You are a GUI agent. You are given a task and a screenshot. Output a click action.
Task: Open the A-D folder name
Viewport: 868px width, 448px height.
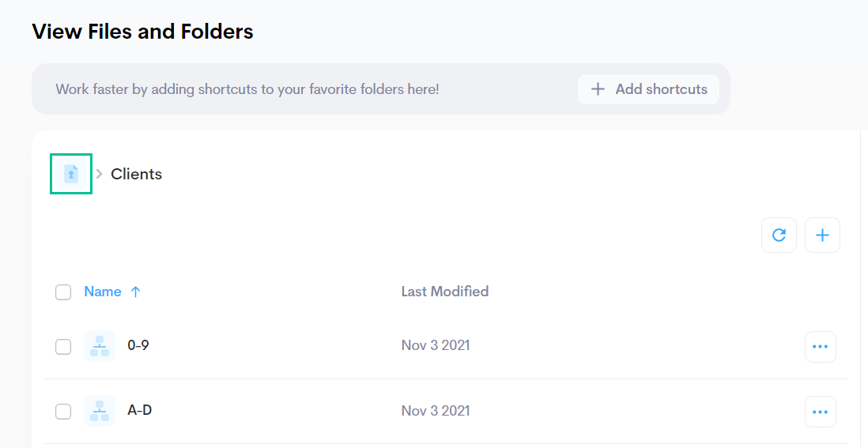139,410
